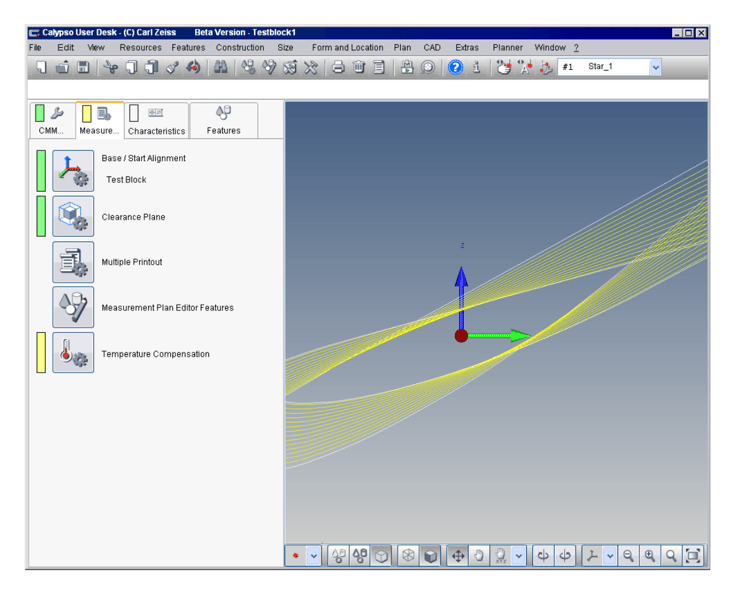This screenshot has height=600, width=737.
Task: Open Base / Start Alignment settings icon
Action: (73, 171)
